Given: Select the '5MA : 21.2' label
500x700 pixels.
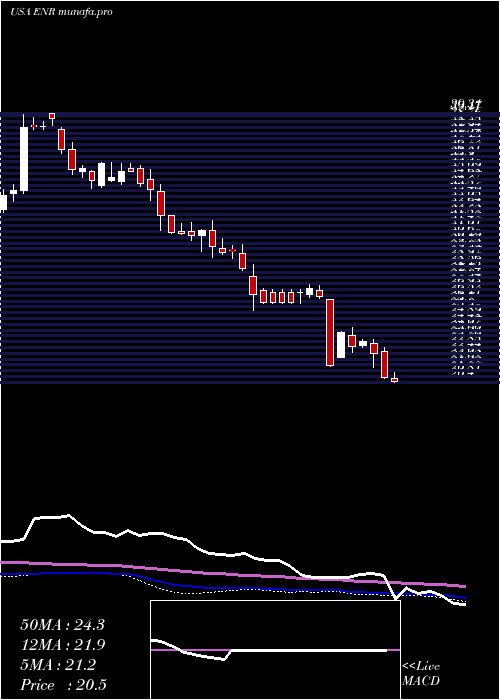Looking at the screenshot, I should [58, 665].
